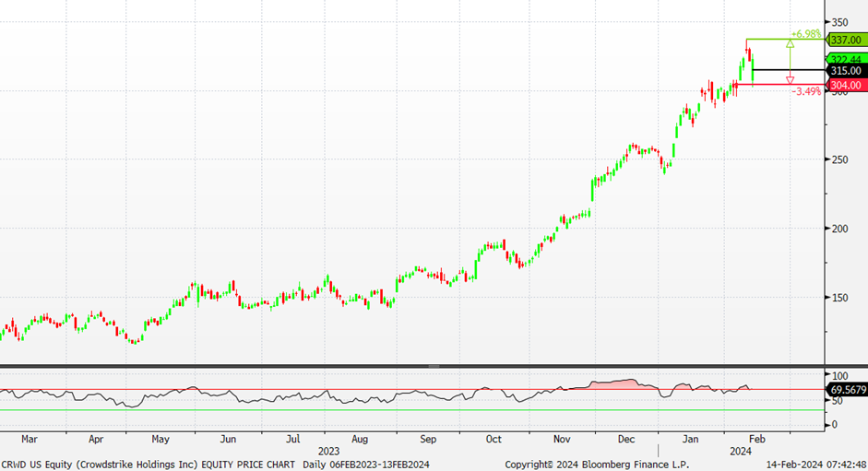Click the RSI 0 axis label
Viewport: 868px width, 471px height.
[835, 425]
